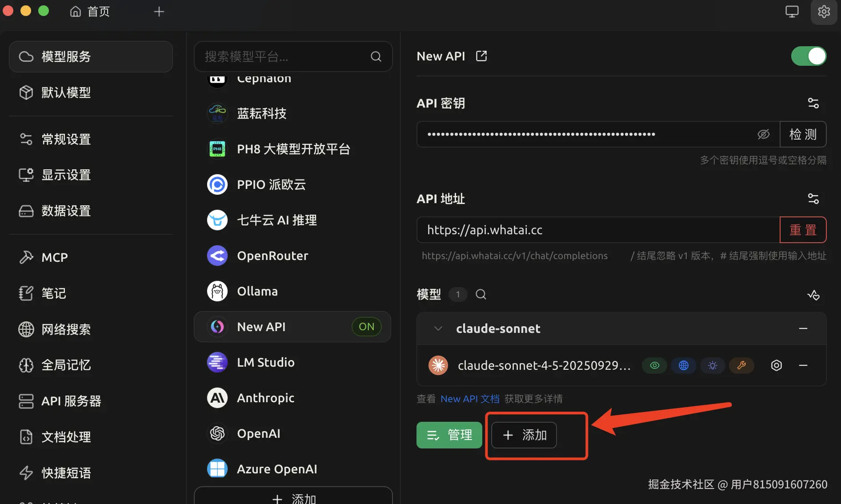The height and width of the screenshot is (504, 841).
Task: Open the New API 文档 link
Action: [469, 399]
